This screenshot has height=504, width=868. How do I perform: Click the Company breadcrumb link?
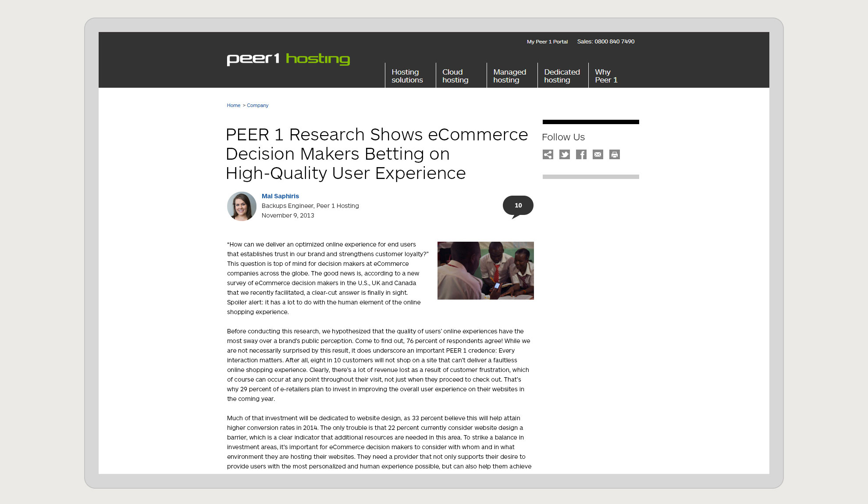point(257,105)
